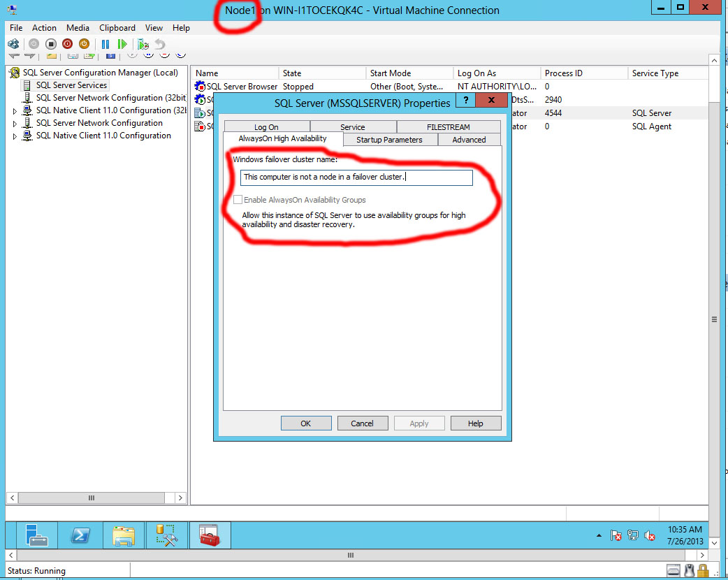Image resolution: width=728 pixels, height=580 pixels.
Task: Pause the virtual machine
Action: pyautogui.click(x=105, y=43)
